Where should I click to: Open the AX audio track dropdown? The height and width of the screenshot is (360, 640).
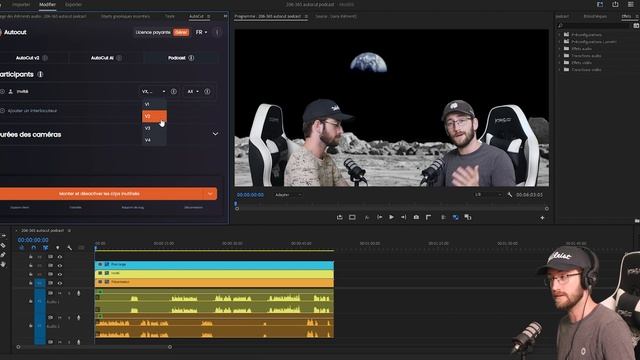tap(193, 91)
